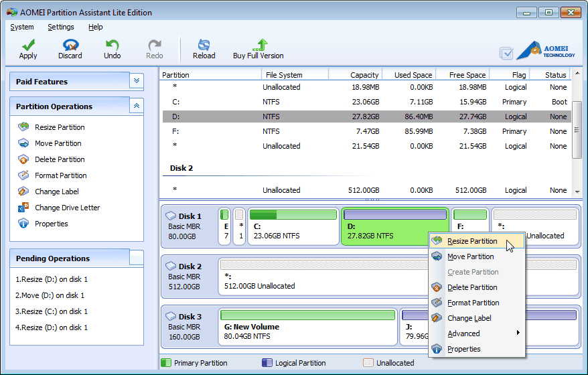This screenshot has height=375, width=588.
Task: Toggle the checkbox icon beside AOMEI logo
Action: click(x=506, y=53)
